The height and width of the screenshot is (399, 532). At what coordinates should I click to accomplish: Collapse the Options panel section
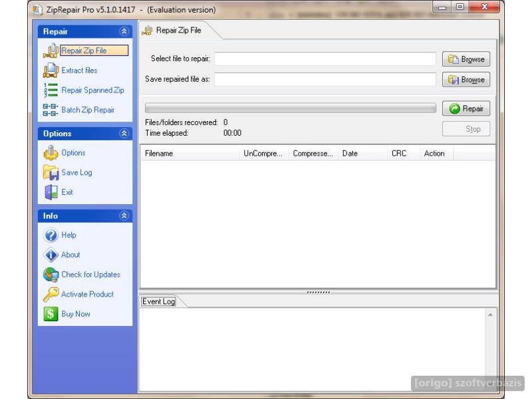click(x=124, y=134)
